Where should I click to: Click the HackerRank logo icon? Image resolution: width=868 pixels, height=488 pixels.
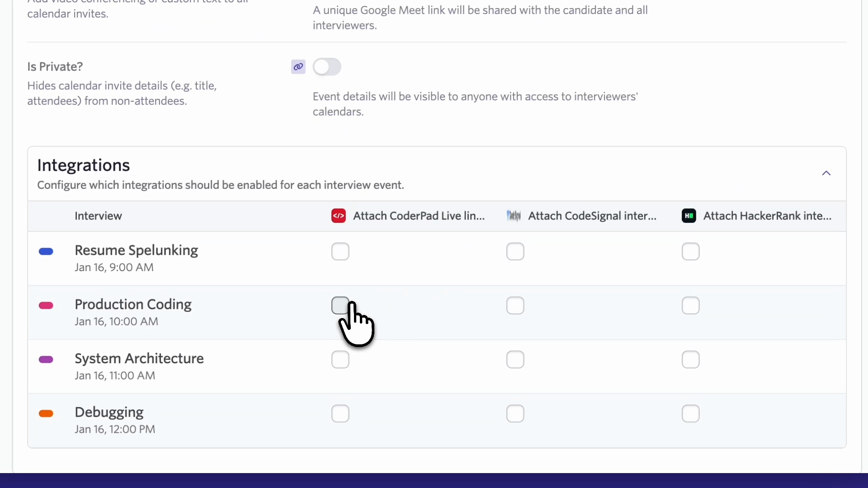click(689, 216)
